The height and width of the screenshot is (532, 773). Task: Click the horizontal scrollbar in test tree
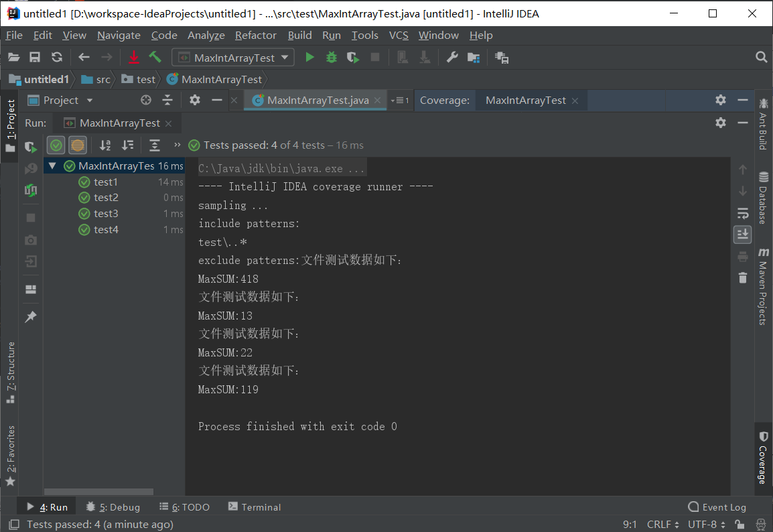click(98, 492)
